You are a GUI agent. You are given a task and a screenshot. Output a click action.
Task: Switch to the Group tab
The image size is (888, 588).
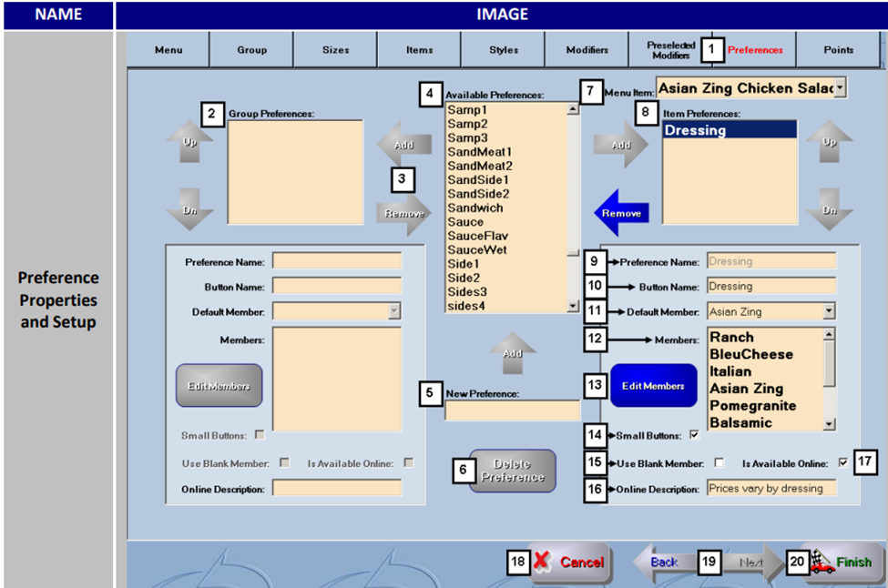point(251,50)
